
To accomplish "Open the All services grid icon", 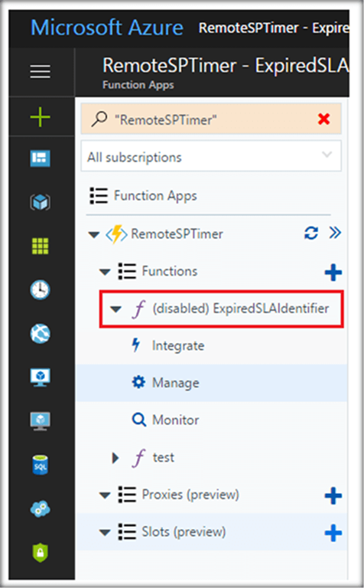I will pos(40,246).
